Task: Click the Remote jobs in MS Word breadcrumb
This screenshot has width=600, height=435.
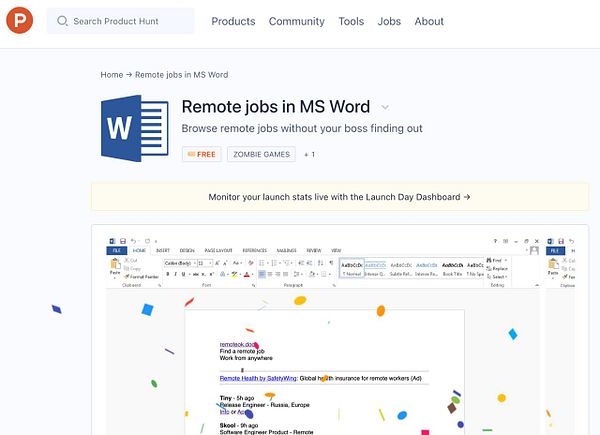Action: pos(181,75)
